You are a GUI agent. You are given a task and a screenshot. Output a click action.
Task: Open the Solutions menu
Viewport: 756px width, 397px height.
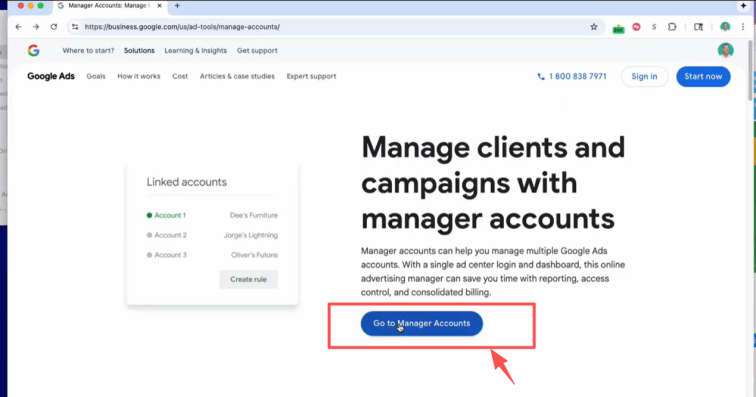(x=139, y=51)
